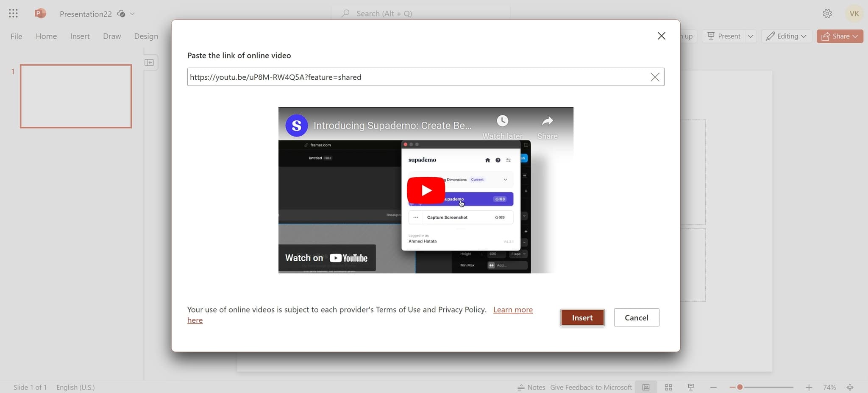
Task: Adjust the zoom slider
Action: 739,387
